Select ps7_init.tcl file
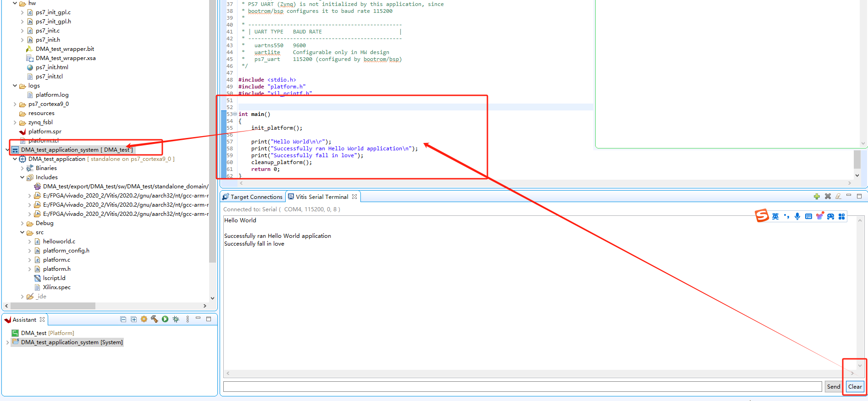This screenshot has height=401, width=868. point(49,77)
